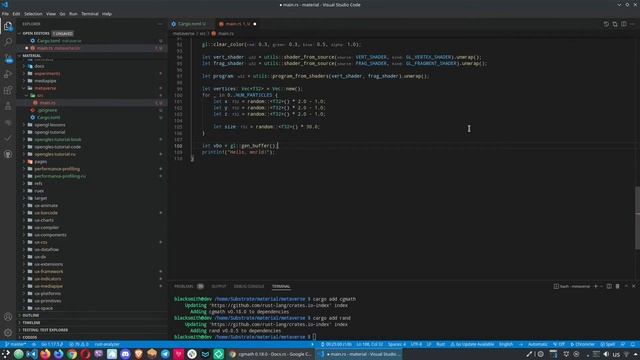Open the Terminal menu
640x360 pixels.
[89, 13]
